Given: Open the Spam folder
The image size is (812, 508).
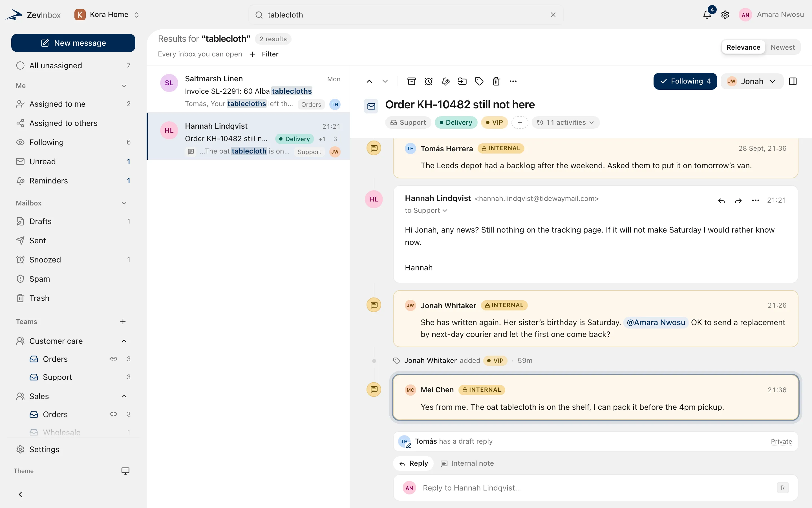Looking at the screenshot, I should [x=73, y=279].
